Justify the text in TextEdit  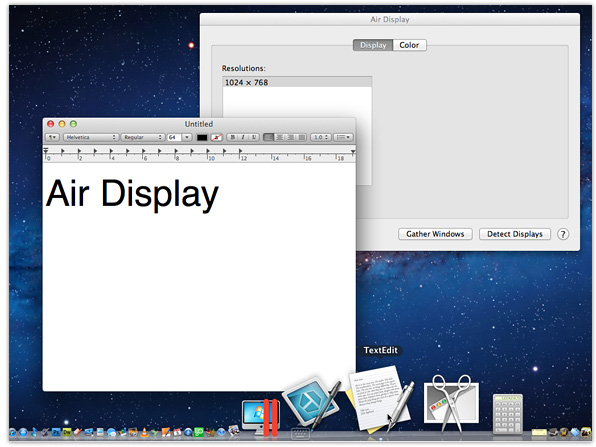point(301,137)
